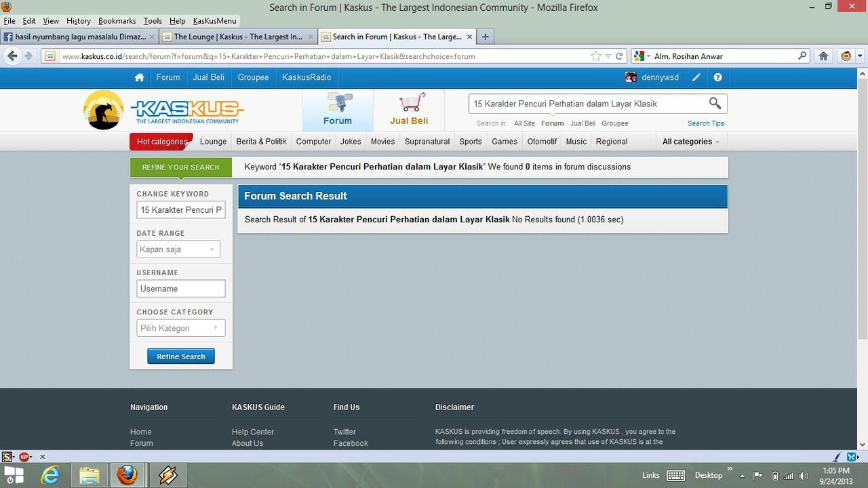Click the taskbar clock and date

coord(835,476)
